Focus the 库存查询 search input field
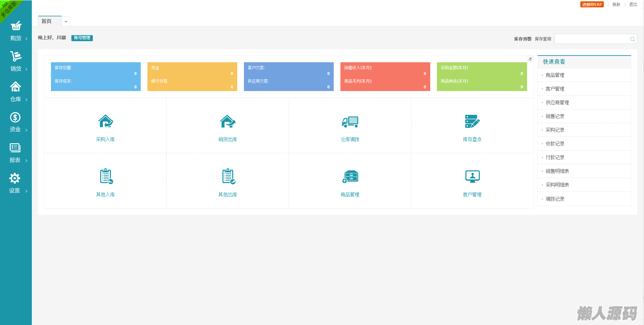This screenshot has height=325, width=644. [x=592, y=39]
